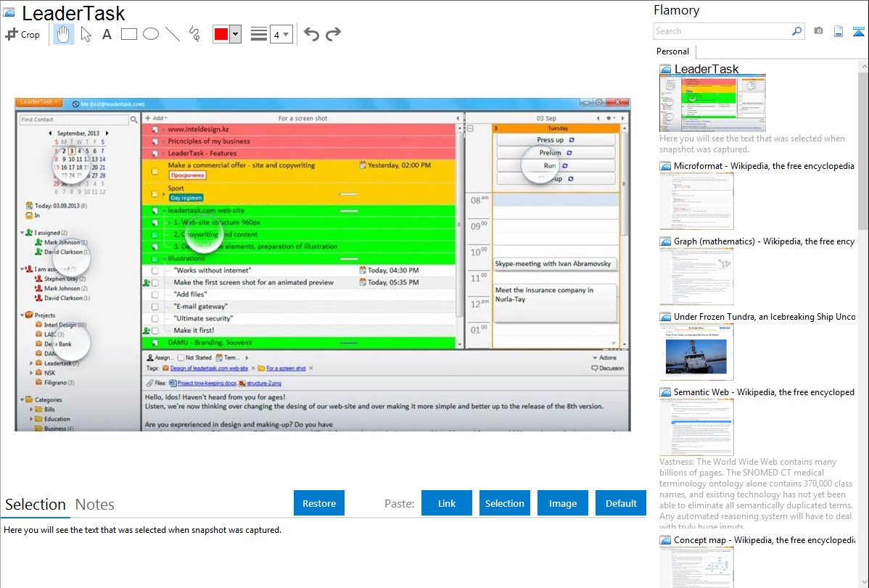
Task: Click the Default paste button
Action: click(x=621, y=503)
